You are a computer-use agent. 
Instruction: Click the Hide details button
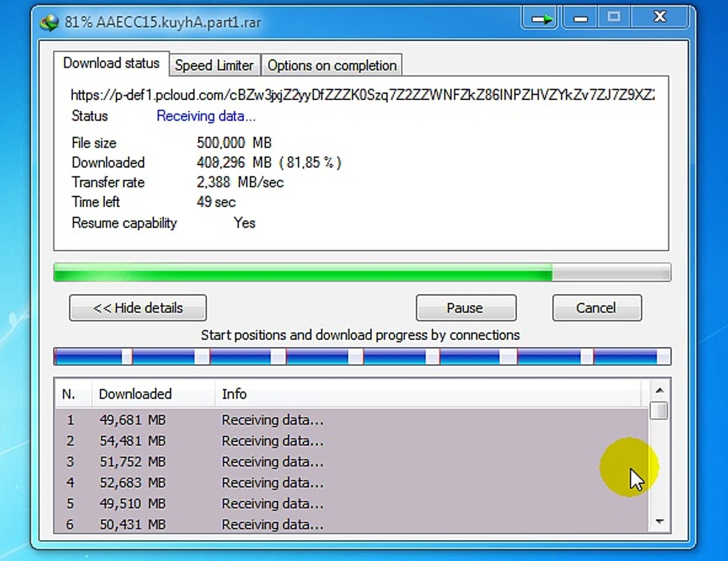pos(138,308)
